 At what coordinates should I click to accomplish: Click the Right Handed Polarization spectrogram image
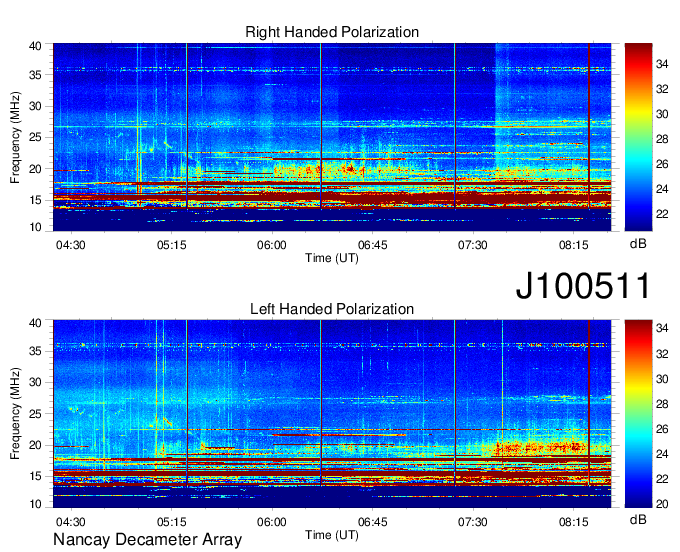332,137
